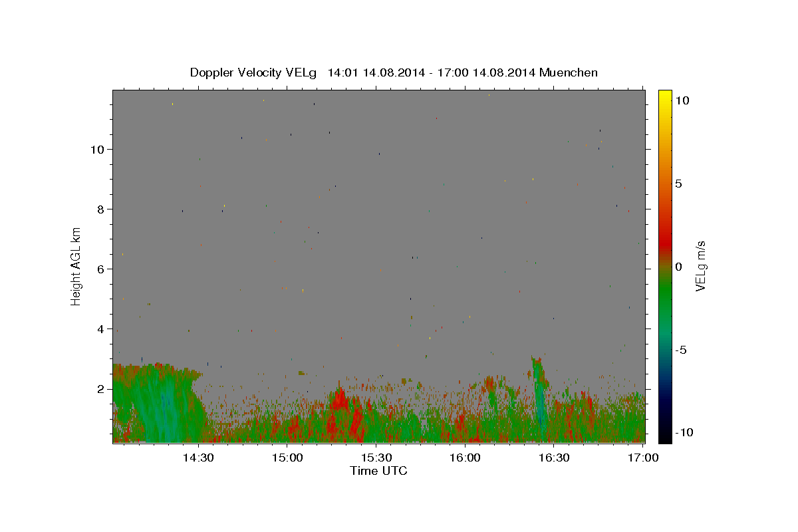Screen dimensions: 798x532
Task: Click the height axis label 8
Action: (x=101, y=209)
